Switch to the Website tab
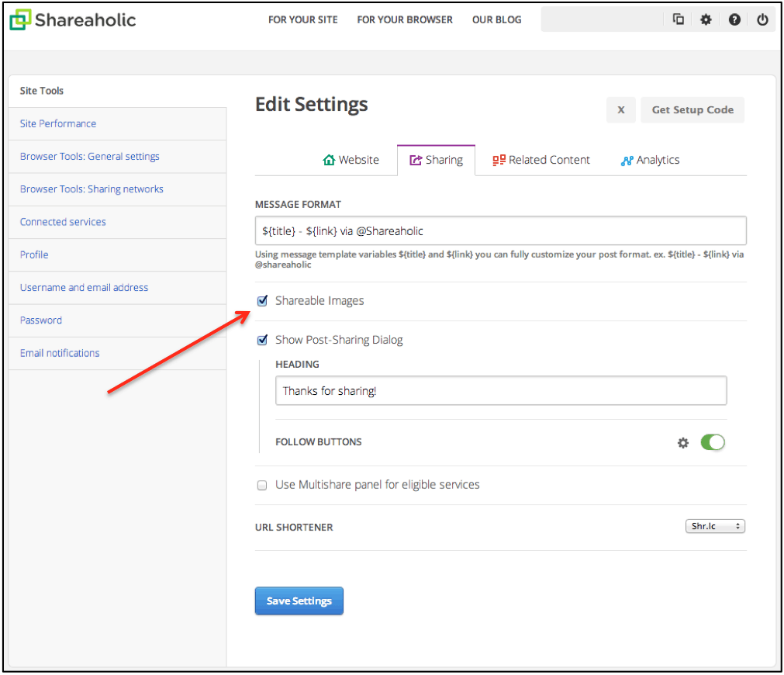The height and width of the screenshot is (675, 784). [x=351, y=160]
